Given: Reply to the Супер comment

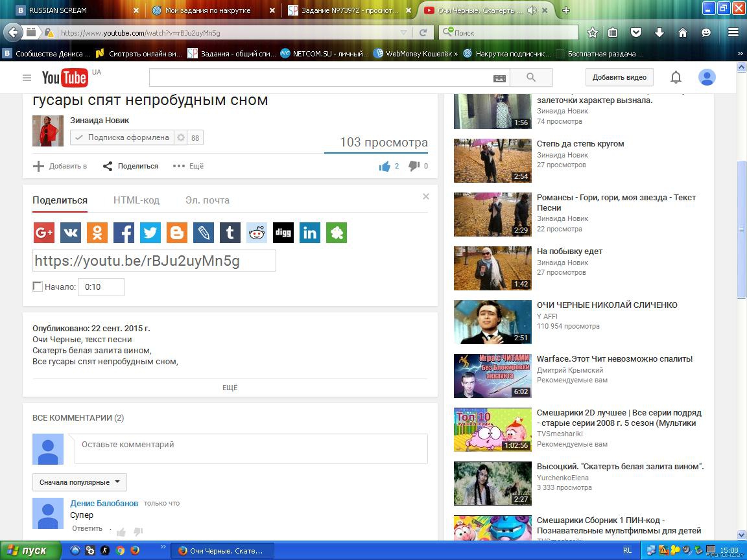Looking at the screenshot, I should 87,529.
